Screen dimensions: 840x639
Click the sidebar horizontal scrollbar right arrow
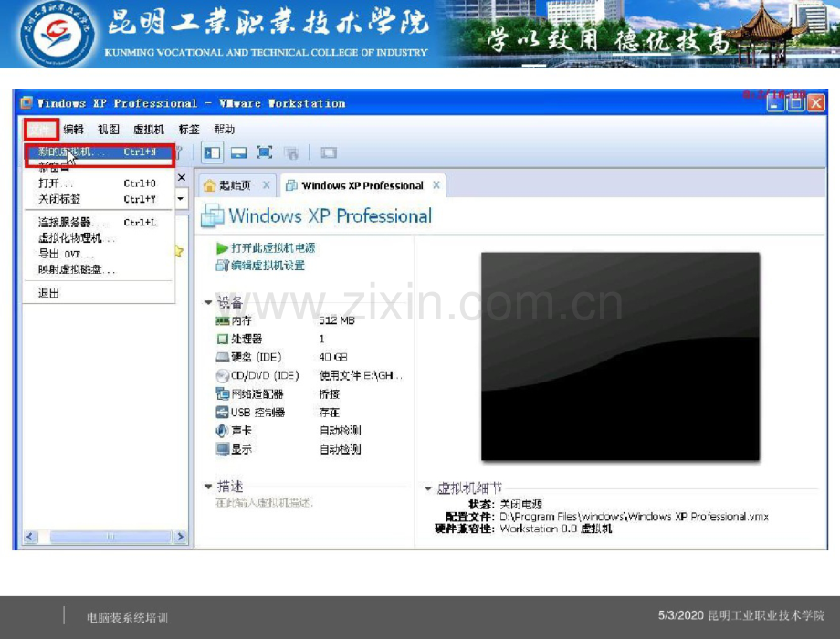point(180,538)
